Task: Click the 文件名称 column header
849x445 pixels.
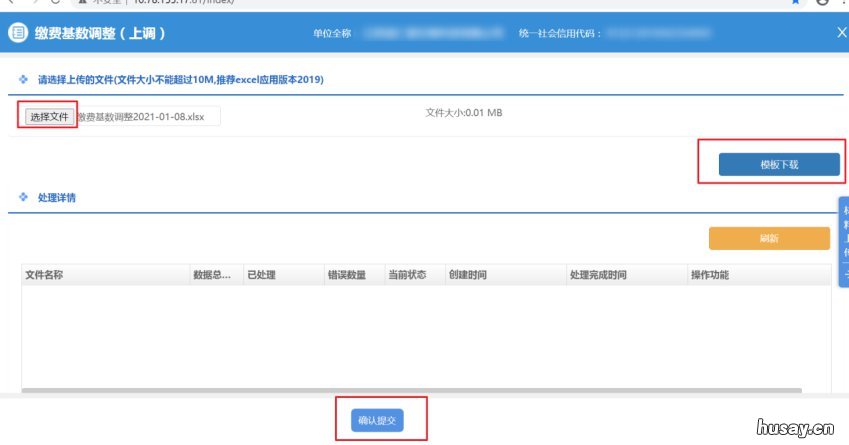Action: pos(106,275)
